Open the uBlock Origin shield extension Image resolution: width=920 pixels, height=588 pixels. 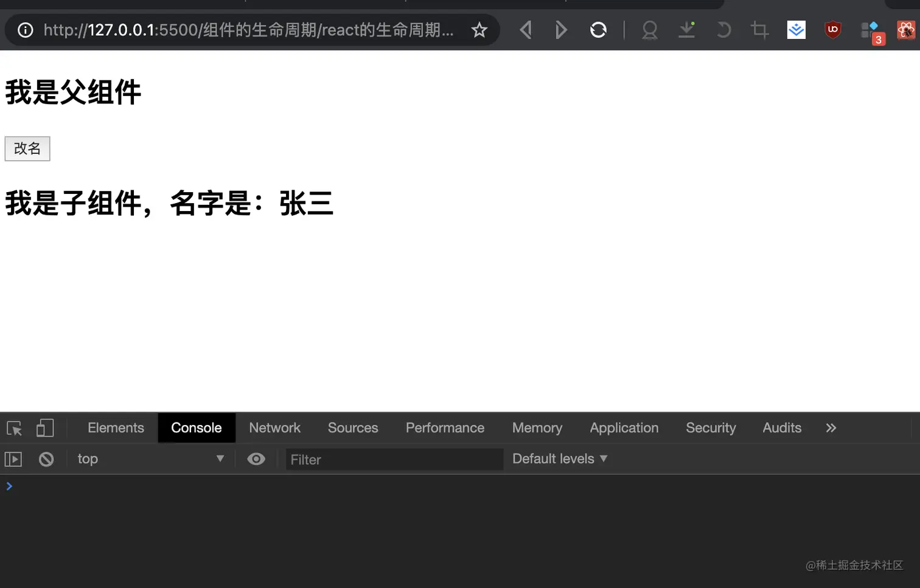tap(832, 30)
